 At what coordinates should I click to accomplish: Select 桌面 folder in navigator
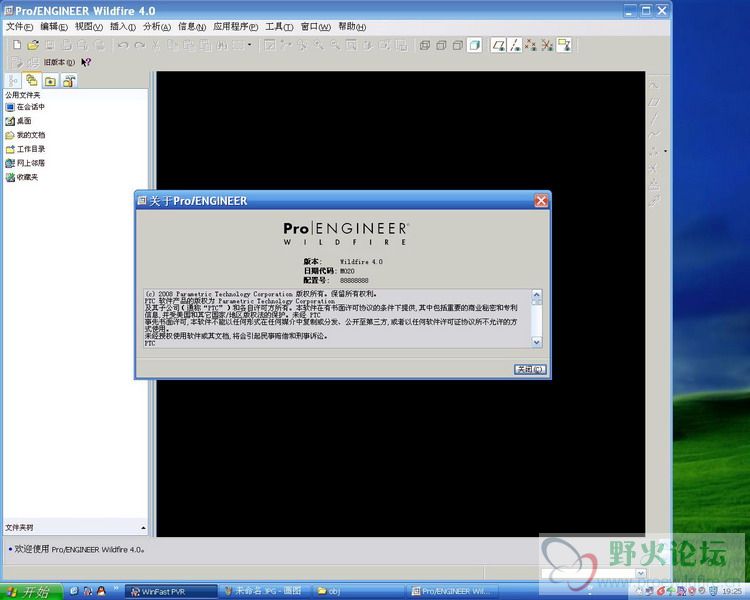[19, 121]
